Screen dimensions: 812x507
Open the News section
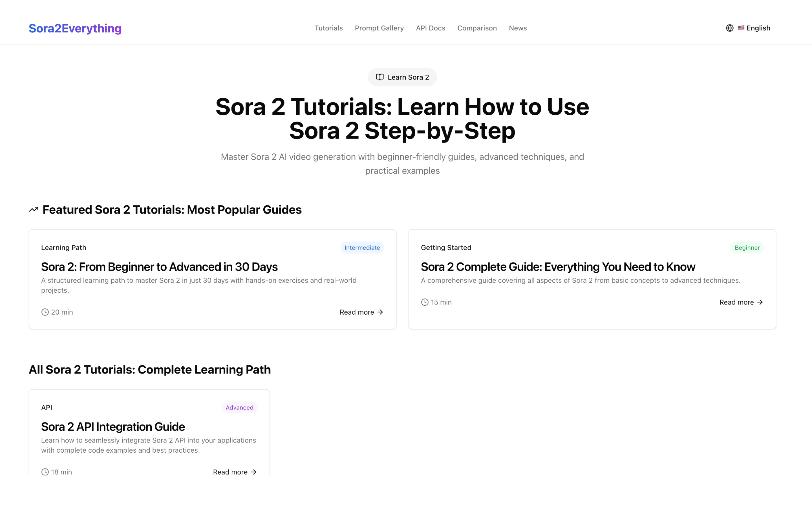click(518, 28)
